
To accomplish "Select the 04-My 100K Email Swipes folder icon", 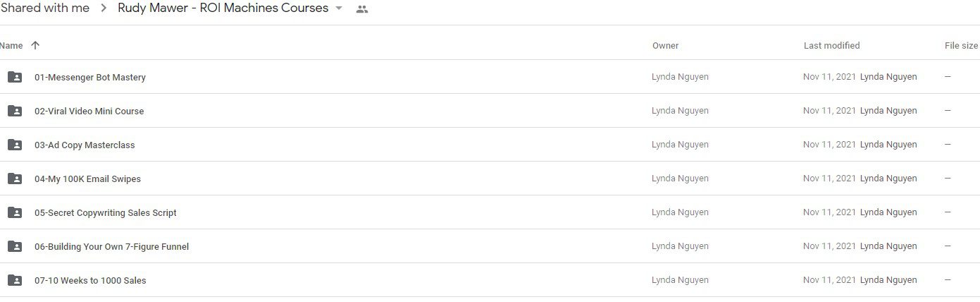I will tap(15, 179).
